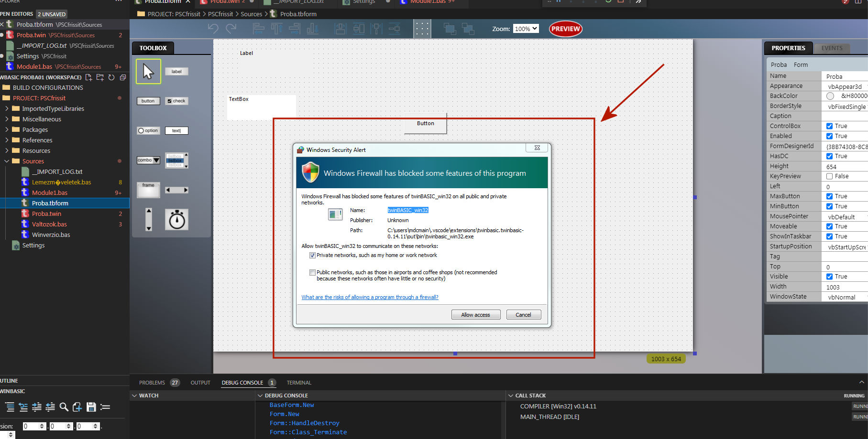Click the Allow access button
868x439 pixels.
point(475,314)
